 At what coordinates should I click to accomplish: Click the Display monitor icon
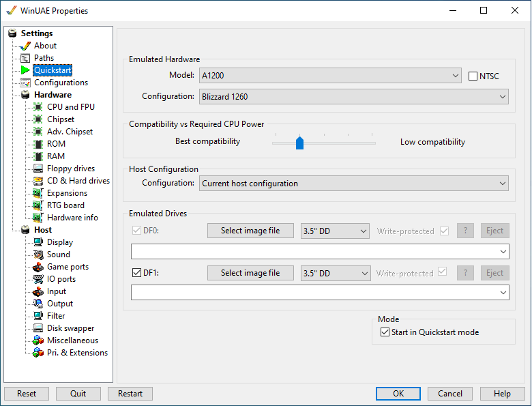(x=38, y=242)
